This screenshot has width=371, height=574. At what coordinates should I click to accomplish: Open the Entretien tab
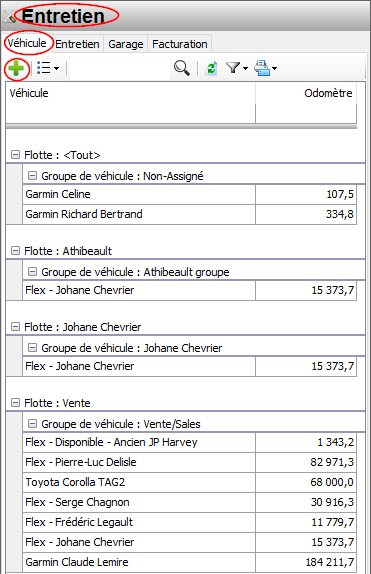77,44
